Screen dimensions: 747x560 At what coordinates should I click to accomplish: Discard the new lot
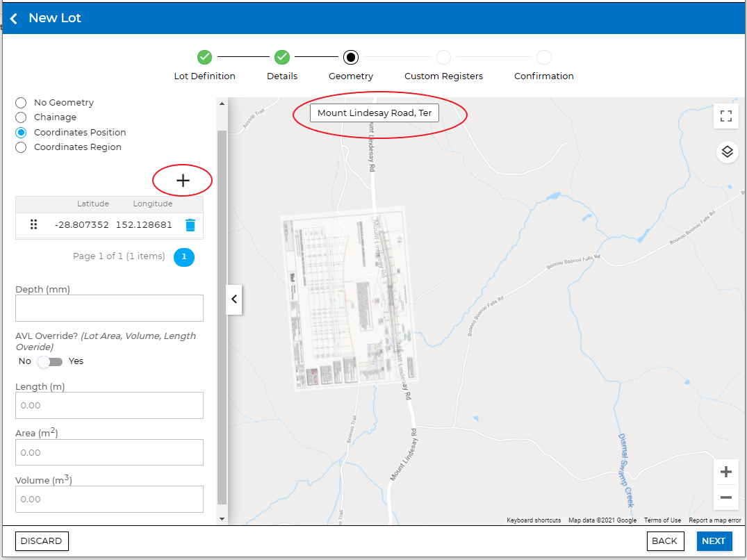pos(42,541)
